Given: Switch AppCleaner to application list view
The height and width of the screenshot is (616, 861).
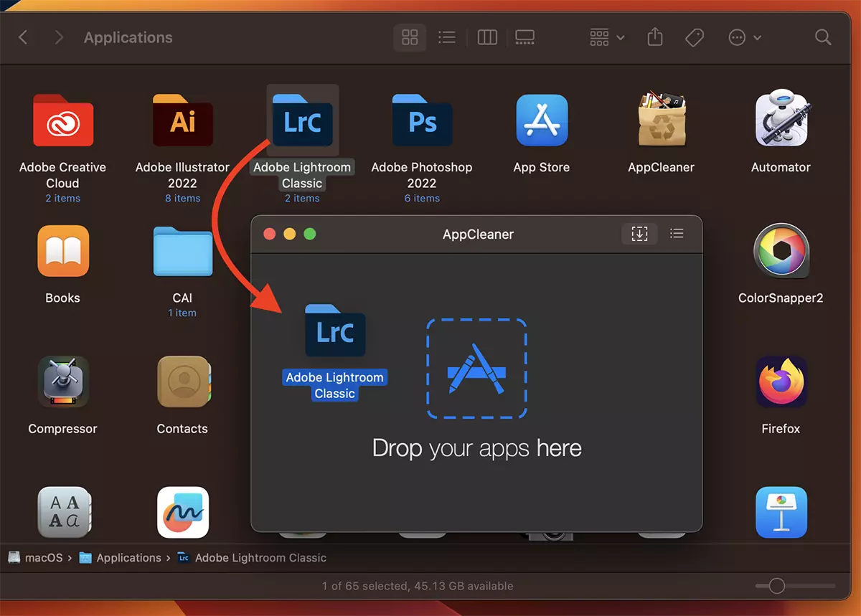Looking at the screenshot, I should [676, 233].
